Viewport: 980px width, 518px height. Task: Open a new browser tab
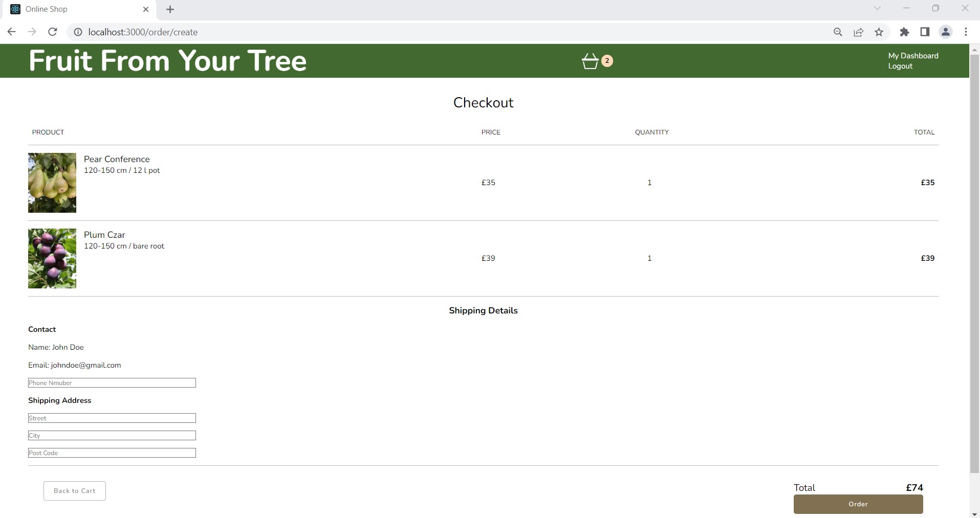pyautogui.click(x=170, y=9)
